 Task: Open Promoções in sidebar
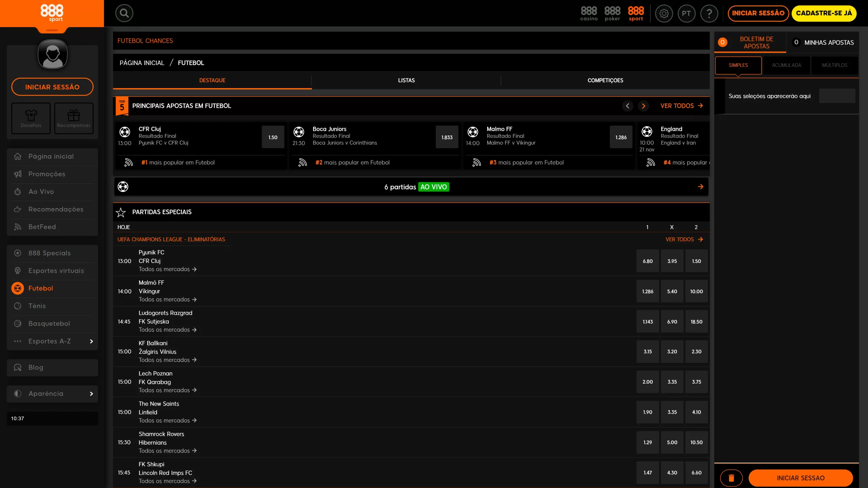[x=53, y=174]
